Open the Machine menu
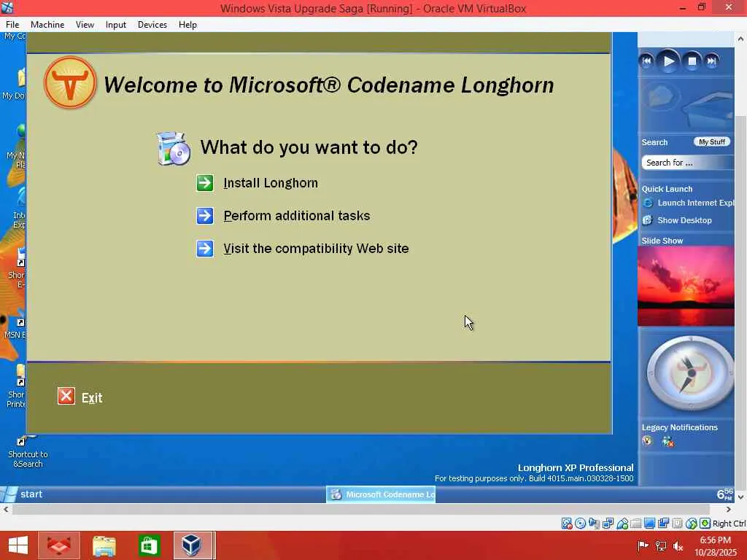747x560 pixels. point(47,25)
